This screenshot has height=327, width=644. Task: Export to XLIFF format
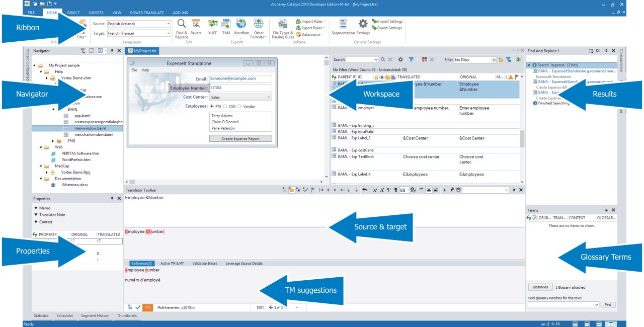[212, 28]
